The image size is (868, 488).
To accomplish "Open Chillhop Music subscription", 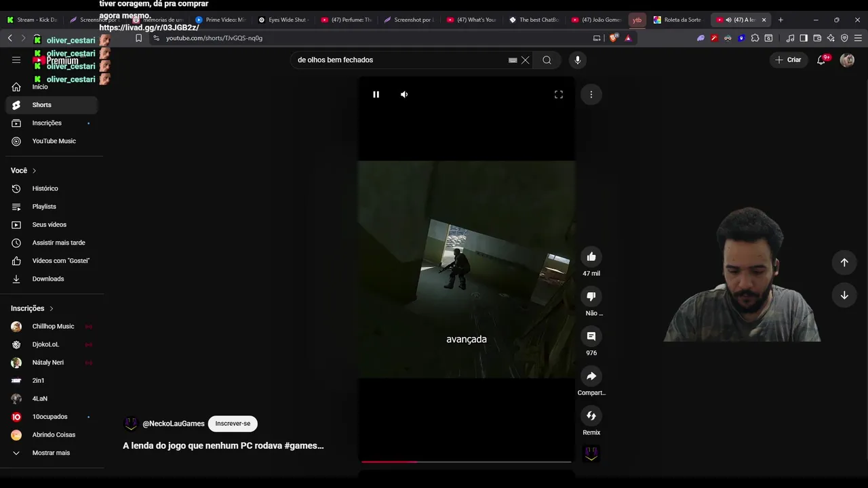I will [x=52, y=327].
